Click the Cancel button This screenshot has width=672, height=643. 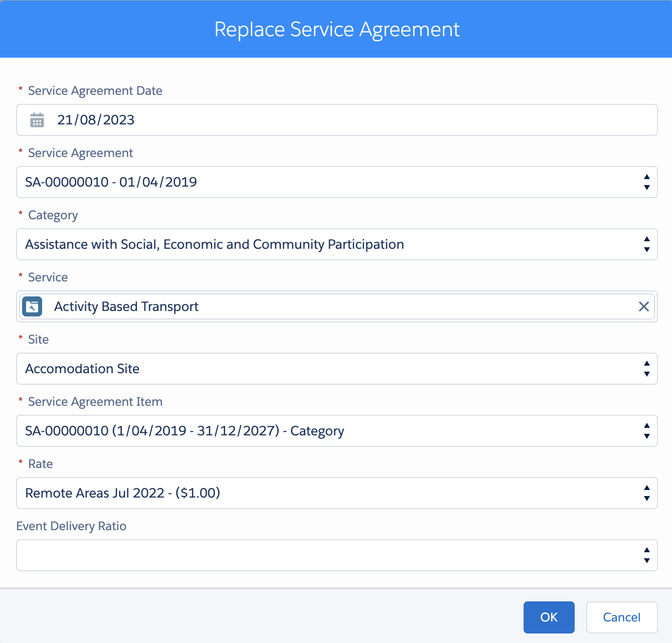(622, 617)
